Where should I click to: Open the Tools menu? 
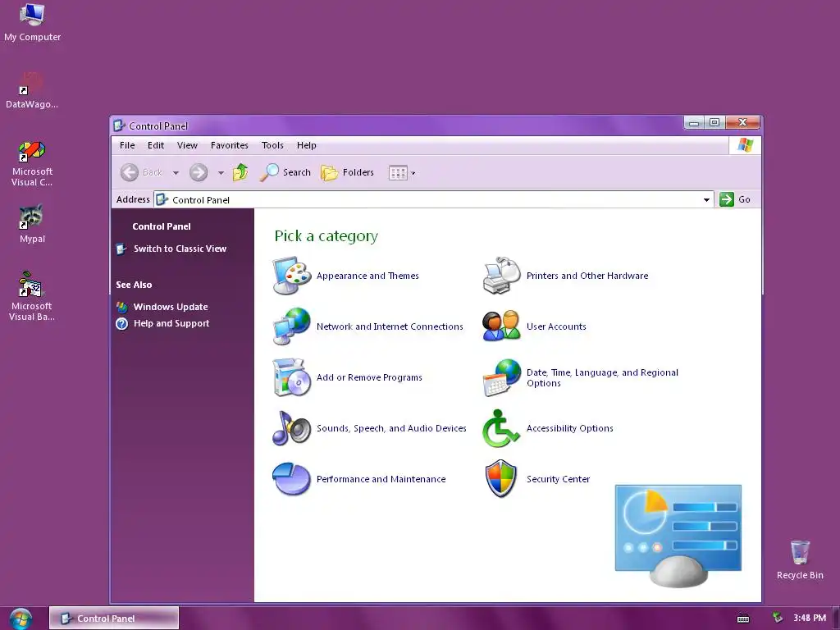tap(272, 145)
